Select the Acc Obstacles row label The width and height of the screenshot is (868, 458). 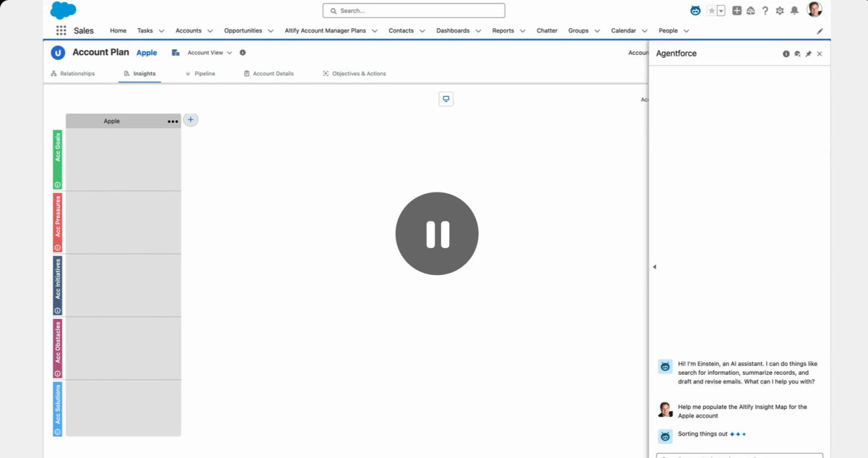pyautogui.click(x=58, y=342)
